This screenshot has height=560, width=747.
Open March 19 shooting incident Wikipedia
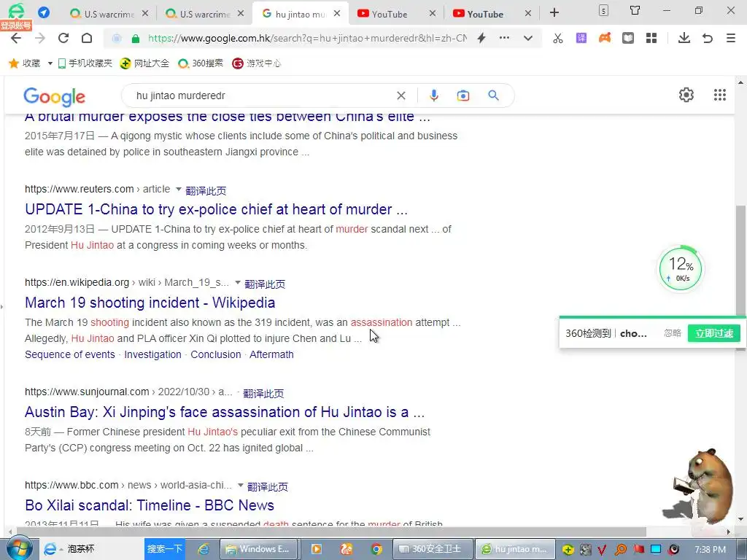point(150,303)
